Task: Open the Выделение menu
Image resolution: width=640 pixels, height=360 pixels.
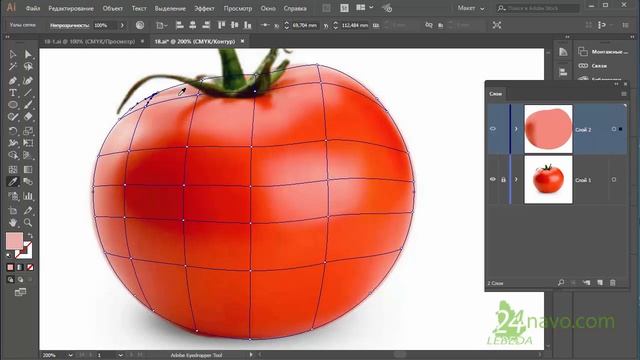Action: (170, 8)
